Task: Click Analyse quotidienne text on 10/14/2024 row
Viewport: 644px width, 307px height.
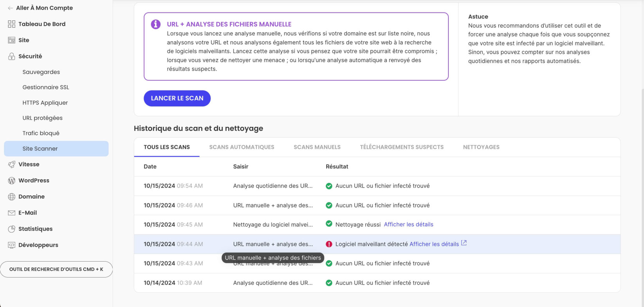Action: 273,283
